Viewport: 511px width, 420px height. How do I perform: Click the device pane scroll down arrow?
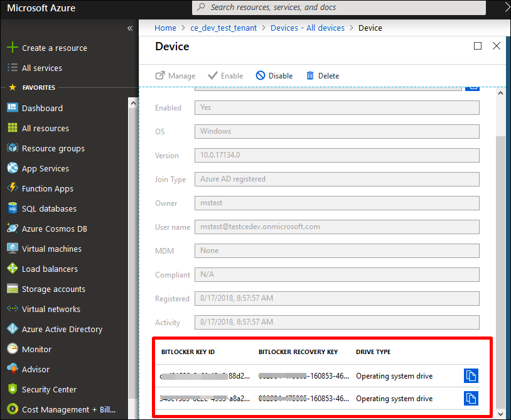coord(500,414)
